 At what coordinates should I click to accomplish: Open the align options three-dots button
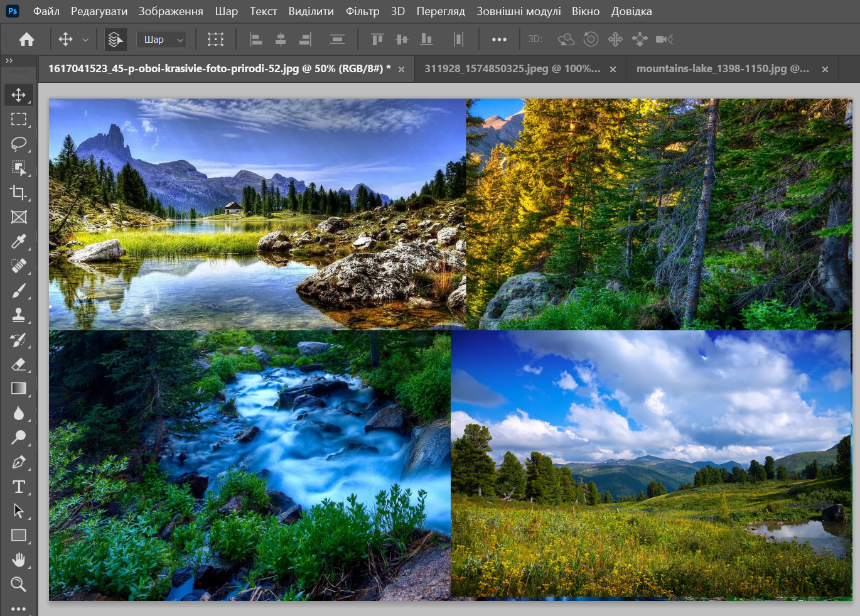click(x=499, y=40)
